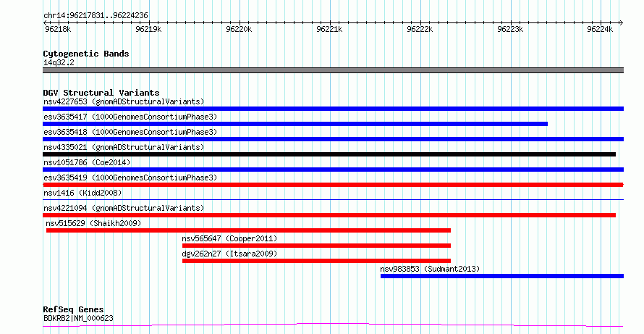
Task: Click the 96220k ruler tick label
Action: (239, 30)
